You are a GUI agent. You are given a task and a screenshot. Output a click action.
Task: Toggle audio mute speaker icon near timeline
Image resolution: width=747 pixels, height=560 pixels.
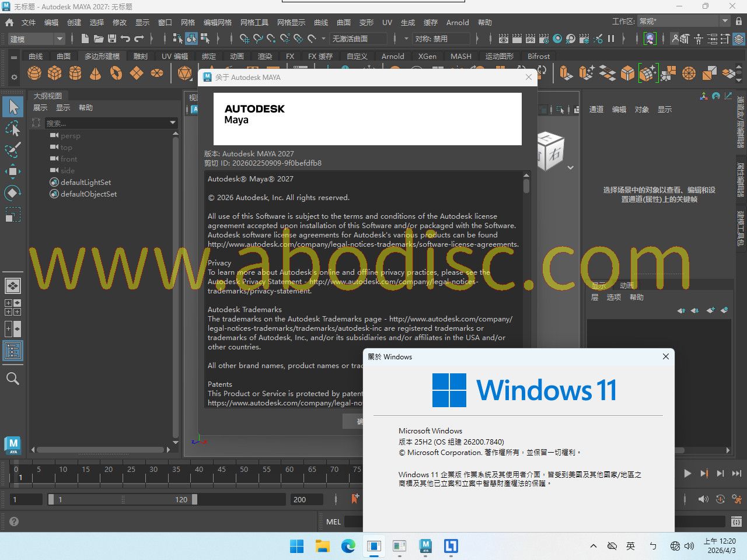point(703,499)
